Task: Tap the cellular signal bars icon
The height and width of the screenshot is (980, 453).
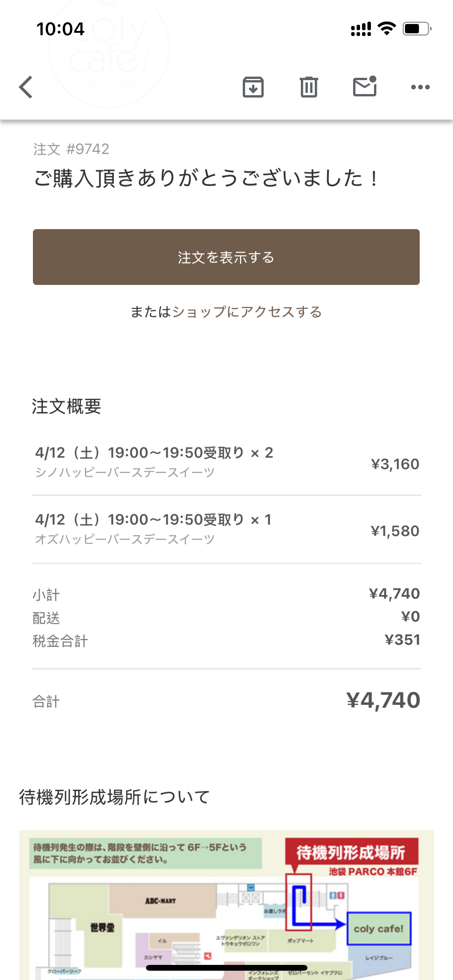Action: pos(361,29)
